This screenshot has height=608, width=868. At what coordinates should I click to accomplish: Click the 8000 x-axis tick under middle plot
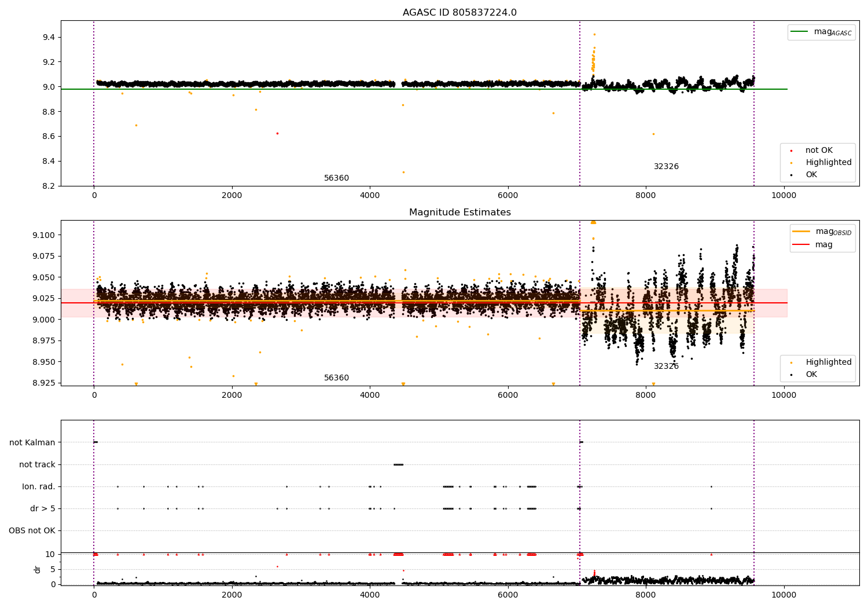point(646,395)
